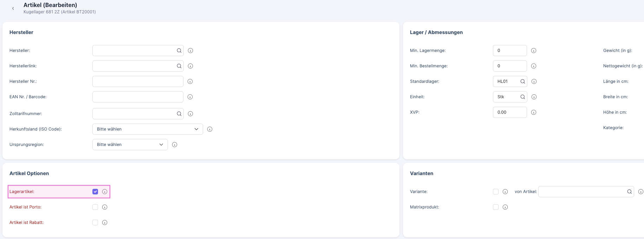Open Zolltarifnummer lookup via search icon
The height and width of the screenshot is (239, 644).
click(x=179, y=114)
